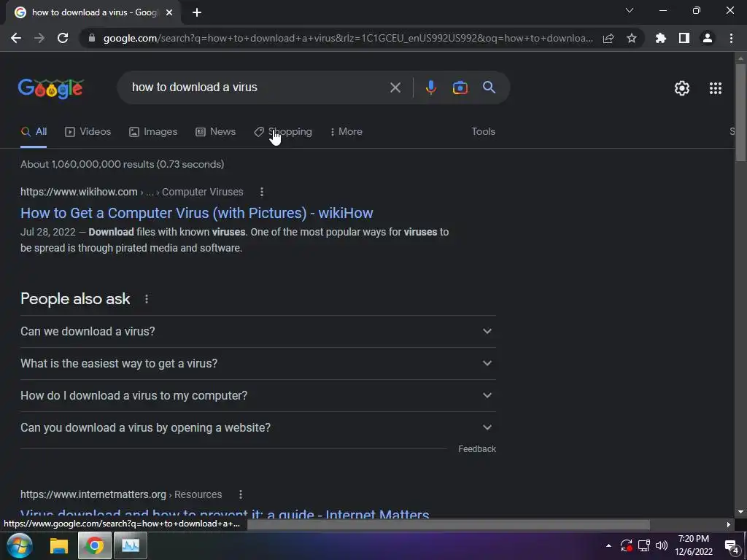Open the Chrome extensions puzzle icon
Image resolution: width=747 pixels, height=560 pixels.
click(660, 38)
